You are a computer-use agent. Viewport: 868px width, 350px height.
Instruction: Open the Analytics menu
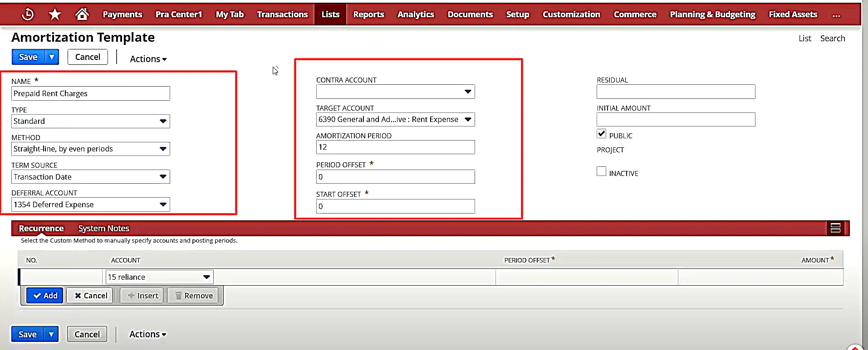tap(416, 15)
